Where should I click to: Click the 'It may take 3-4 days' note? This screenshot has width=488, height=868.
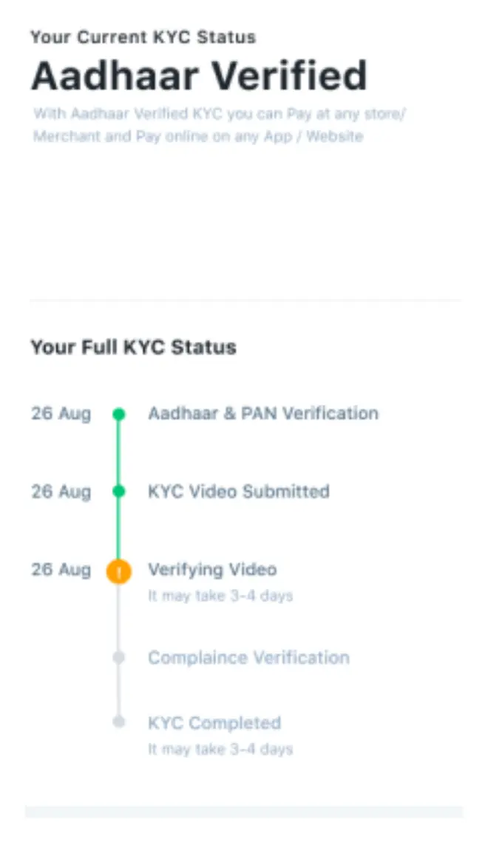coord(221,596)
